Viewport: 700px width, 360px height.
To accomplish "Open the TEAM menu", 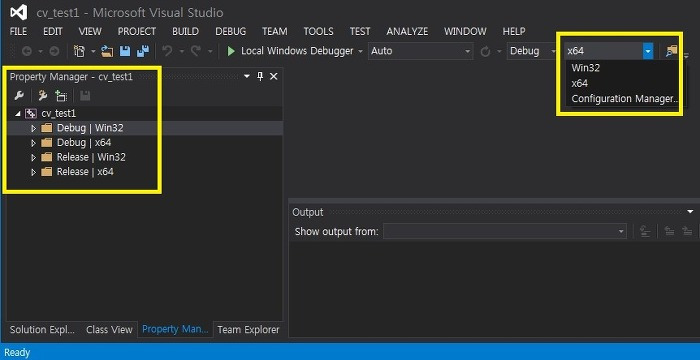I will click(x=275, y=31).
